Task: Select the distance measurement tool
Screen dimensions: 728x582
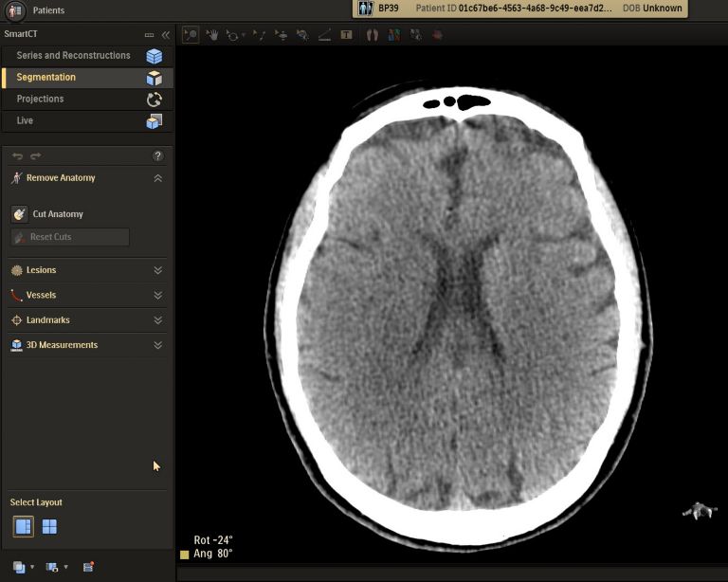Action: (259, 35)
